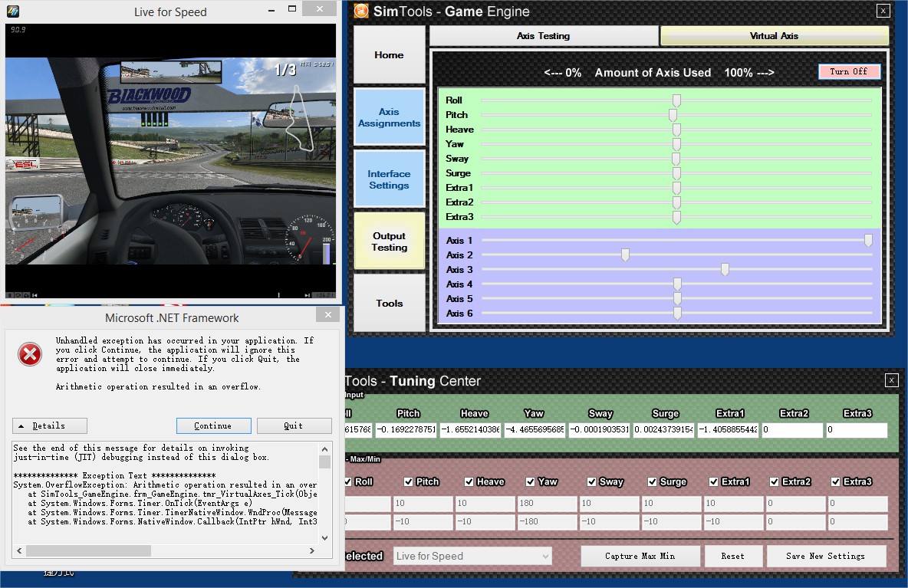
Task: Uncheck the Sway checkbox in Max/Min
Action: [x=591, y=481]
